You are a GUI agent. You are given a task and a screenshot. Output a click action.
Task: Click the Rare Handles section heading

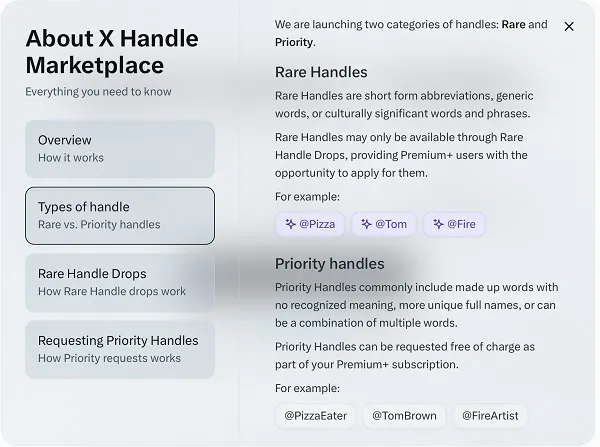point(321,72)
